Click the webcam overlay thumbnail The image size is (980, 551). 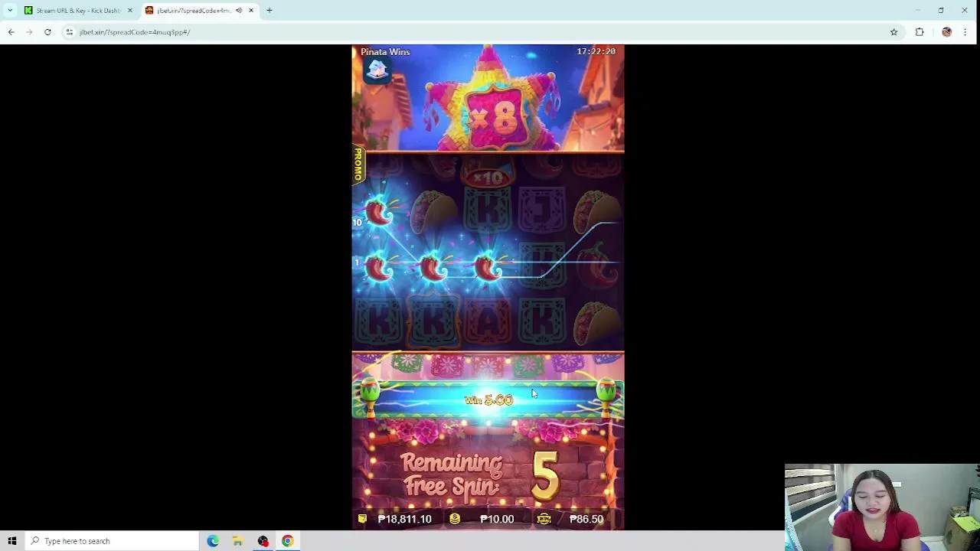pos(882,507)
